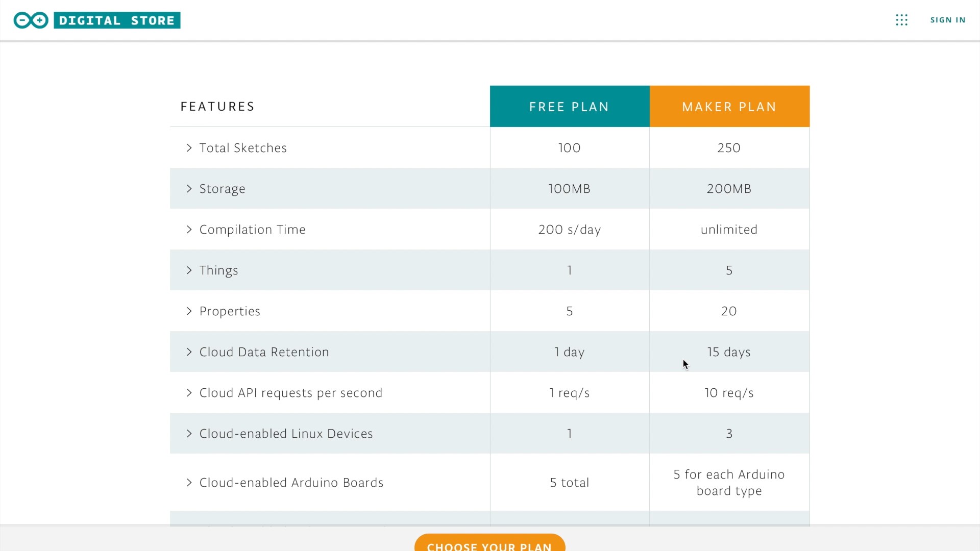Click the Features heading
Image resolution: width=980 pixels, height=551 pixels.
[x=217, y=107]
